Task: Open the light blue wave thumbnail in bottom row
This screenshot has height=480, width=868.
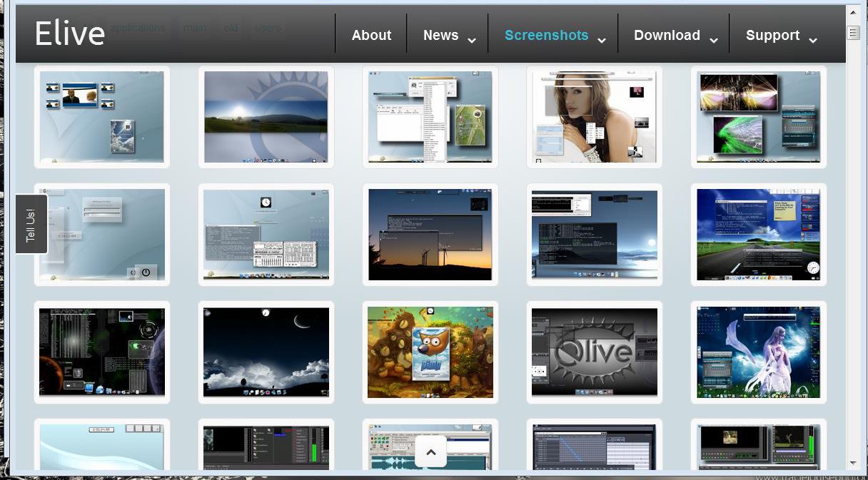Action: (102, 445)
